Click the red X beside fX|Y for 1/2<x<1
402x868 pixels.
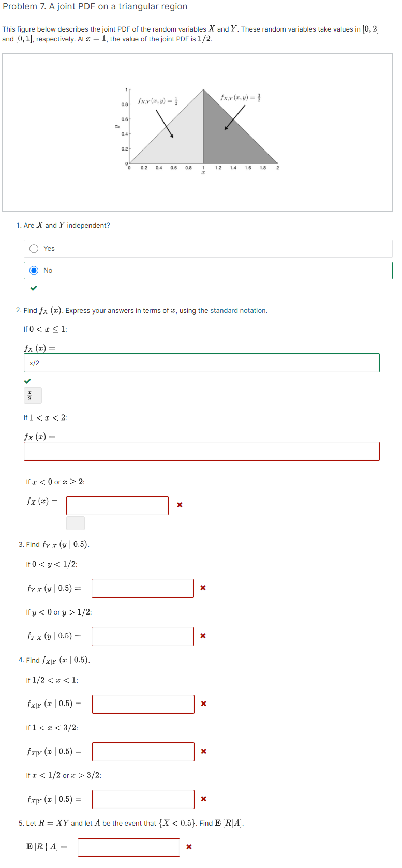click(x=203, y=704)
